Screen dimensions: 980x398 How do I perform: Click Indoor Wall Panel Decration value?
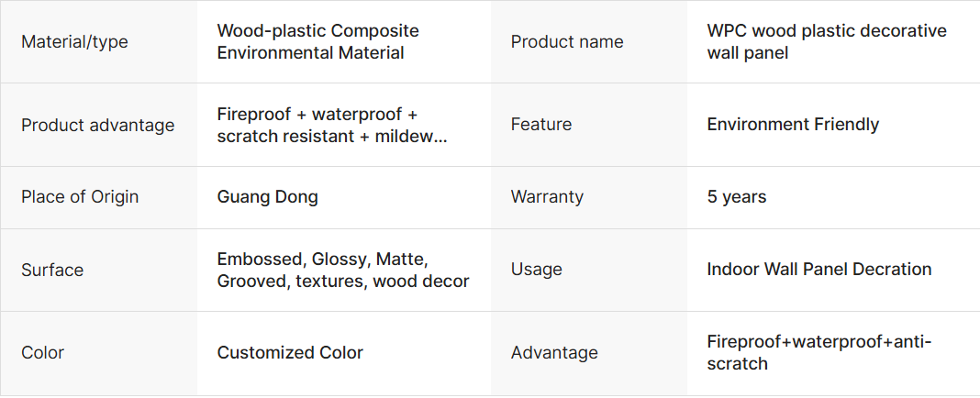tap(819, 270)
